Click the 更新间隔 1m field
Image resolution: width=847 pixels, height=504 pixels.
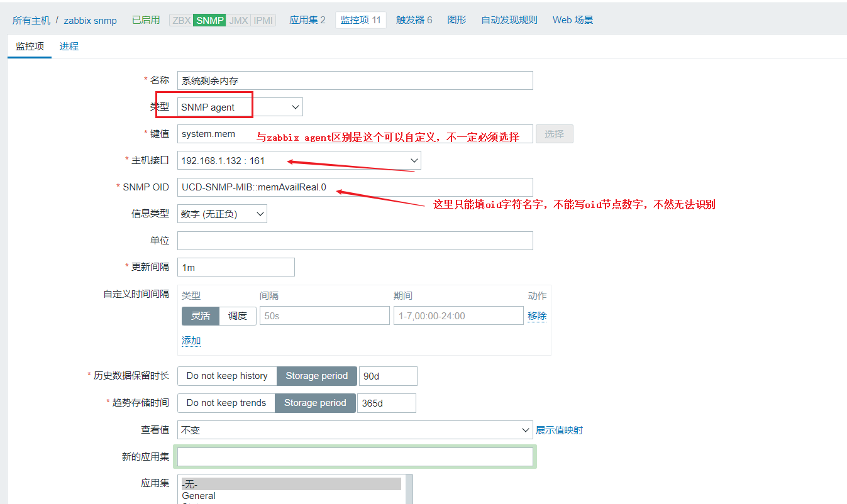point(236,267)
